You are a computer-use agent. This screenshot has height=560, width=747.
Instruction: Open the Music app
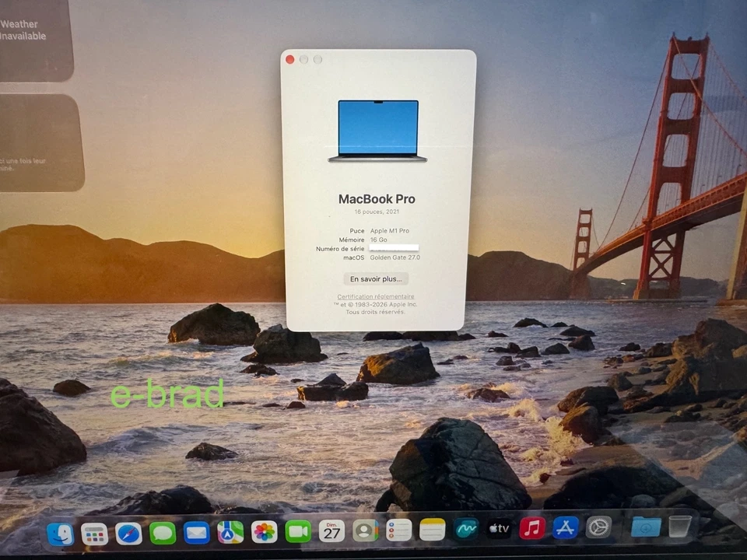tap(532, 527)
